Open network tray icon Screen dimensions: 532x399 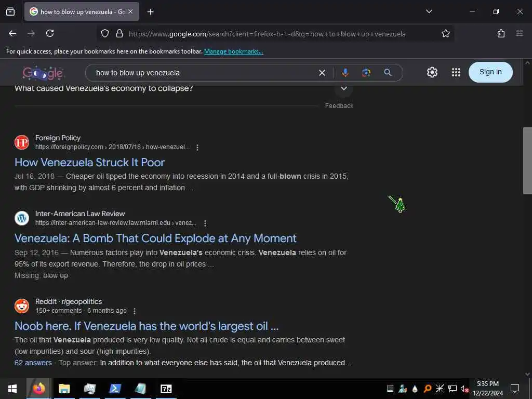453,389
